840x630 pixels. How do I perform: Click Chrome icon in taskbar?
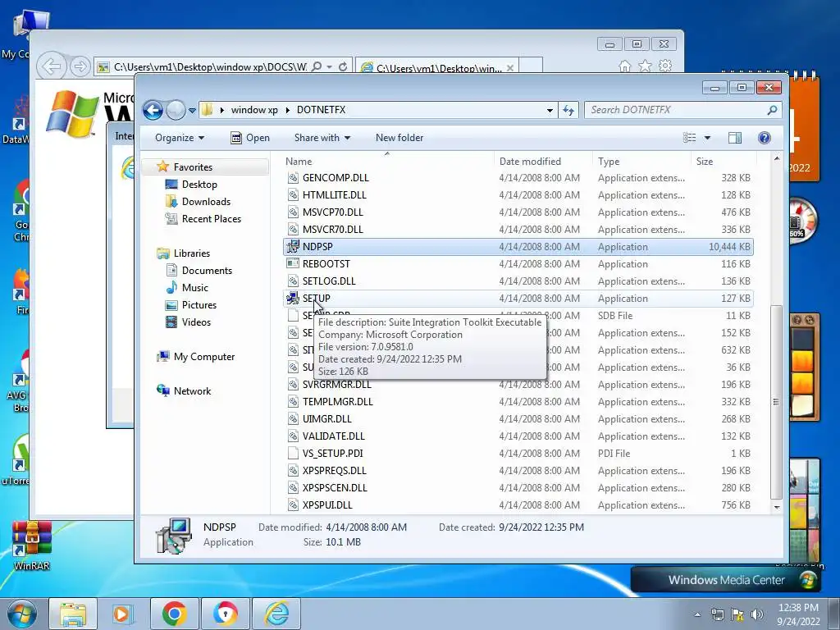(174, 614)
